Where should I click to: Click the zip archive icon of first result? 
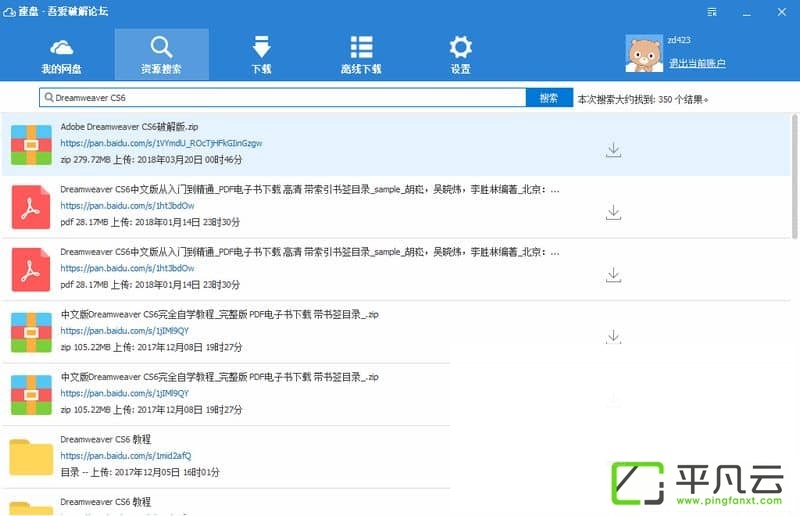click(31, 145)
